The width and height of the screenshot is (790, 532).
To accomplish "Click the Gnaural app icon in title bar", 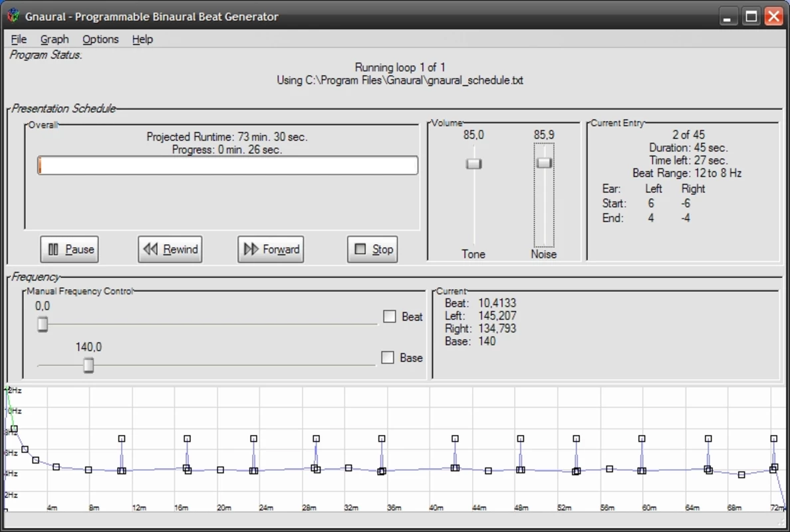I will 13,15.
